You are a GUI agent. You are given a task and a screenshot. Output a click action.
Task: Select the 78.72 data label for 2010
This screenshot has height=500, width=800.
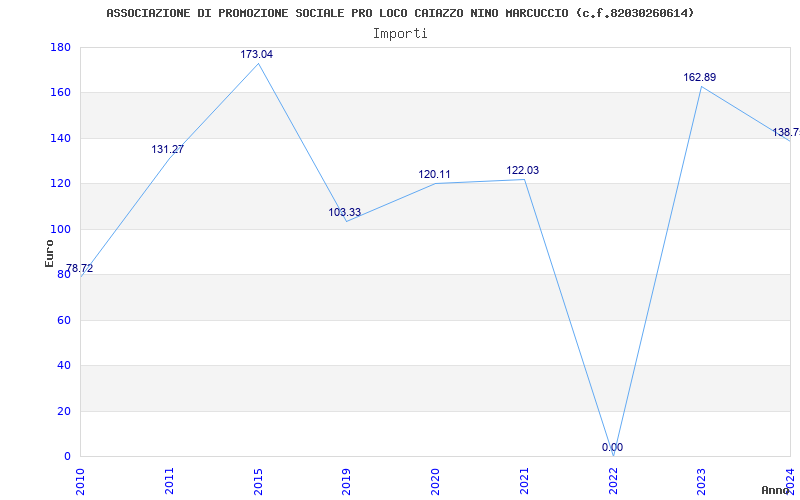click(x=80, y=268)
